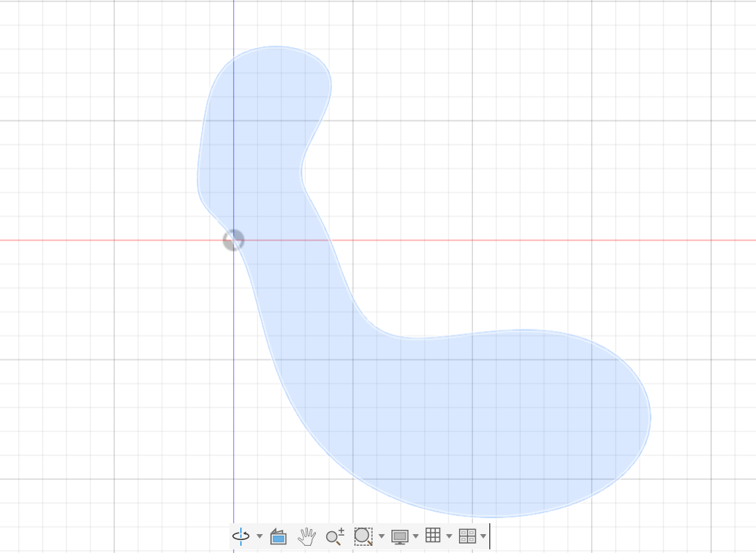Click the display mode monitor icon
Viewport: 756px width, 553px height.
tap(401, 536)
